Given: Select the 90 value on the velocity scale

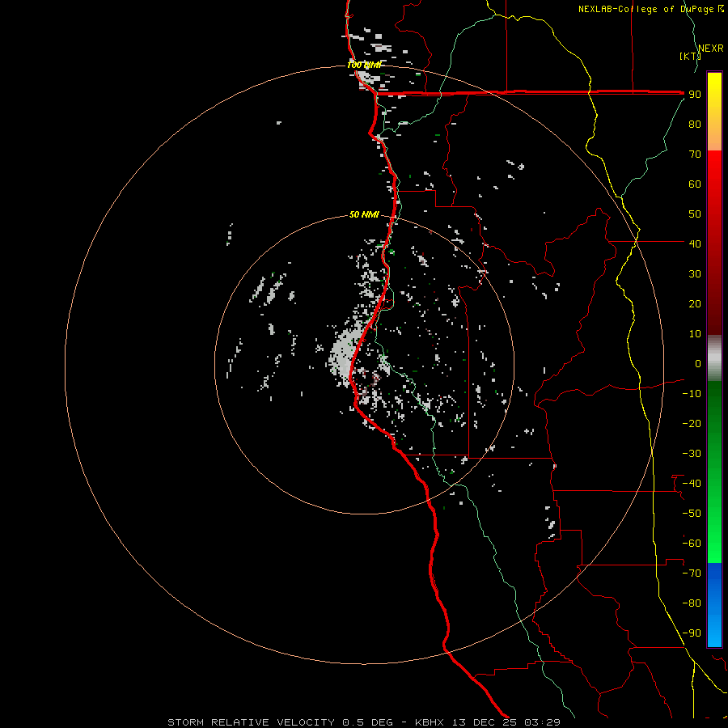Looking at the screenshot, I should coord(695,95).
